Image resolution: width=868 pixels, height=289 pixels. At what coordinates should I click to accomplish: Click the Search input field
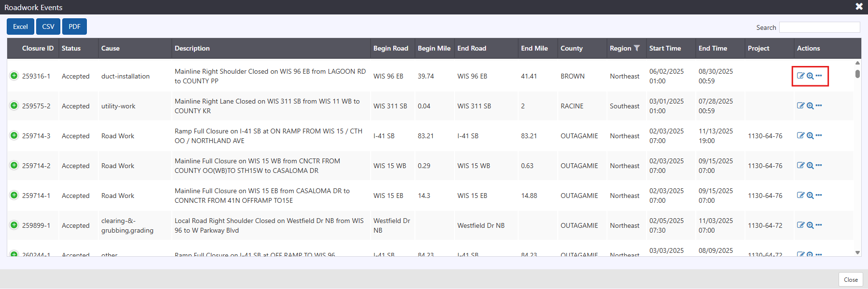pyautogui.click(x=819, y=27)
